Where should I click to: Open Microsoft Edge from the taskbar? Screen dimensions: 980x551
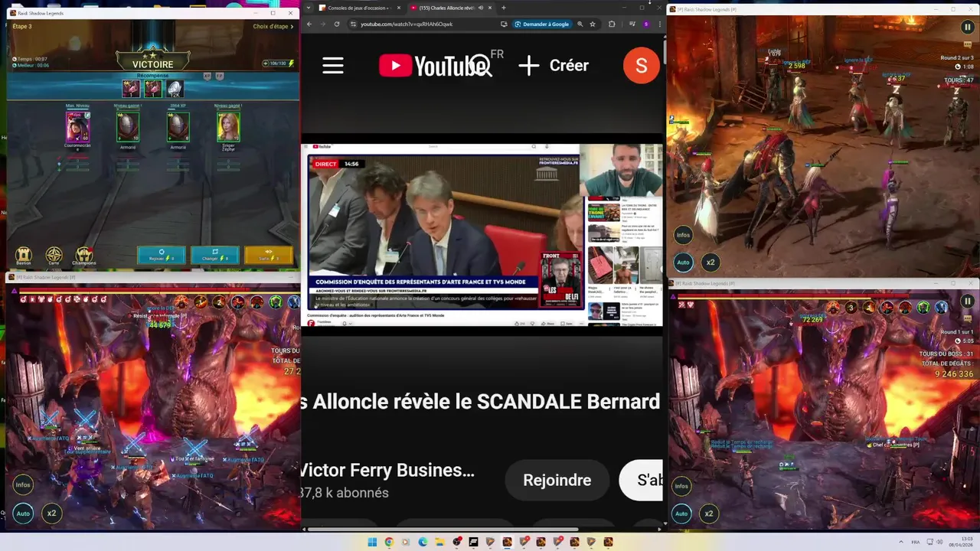pyautogui.click(x=423, y=542)
